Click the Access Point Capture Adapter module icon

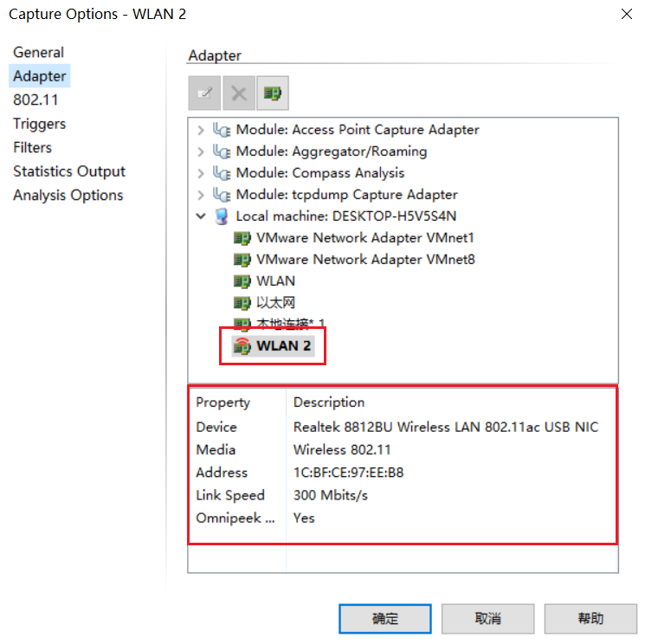[222, 130]
